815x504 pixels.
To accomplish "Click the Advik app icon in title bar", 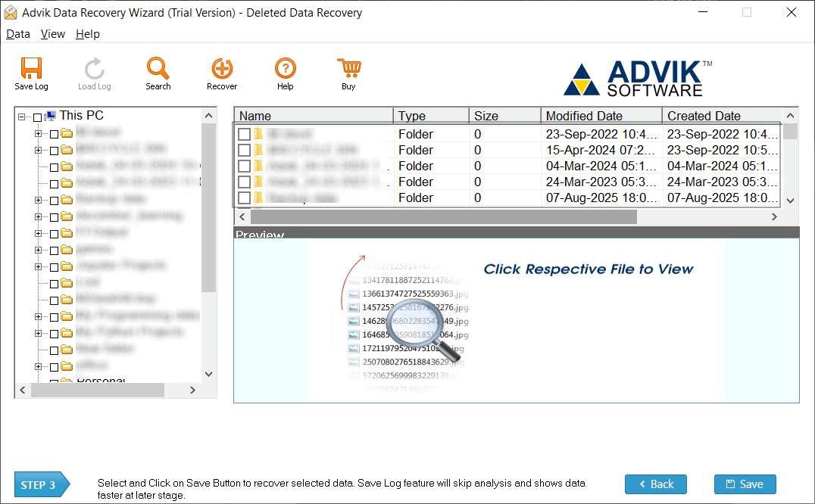I will point(11,12).
